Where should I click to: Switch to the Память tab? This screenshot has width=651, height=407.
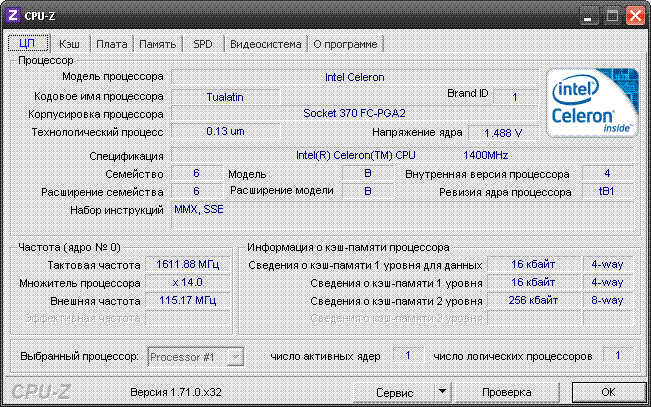click(157, 44)
